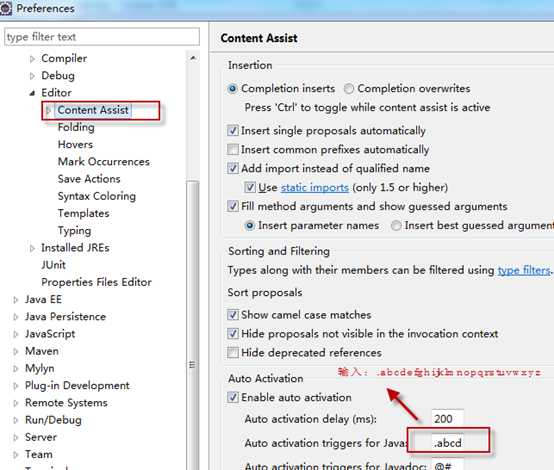Image resolution: width=554 pixels, height=470 pixels.
Task: Toggle Insert single proposals automatically
Action: 232,131
